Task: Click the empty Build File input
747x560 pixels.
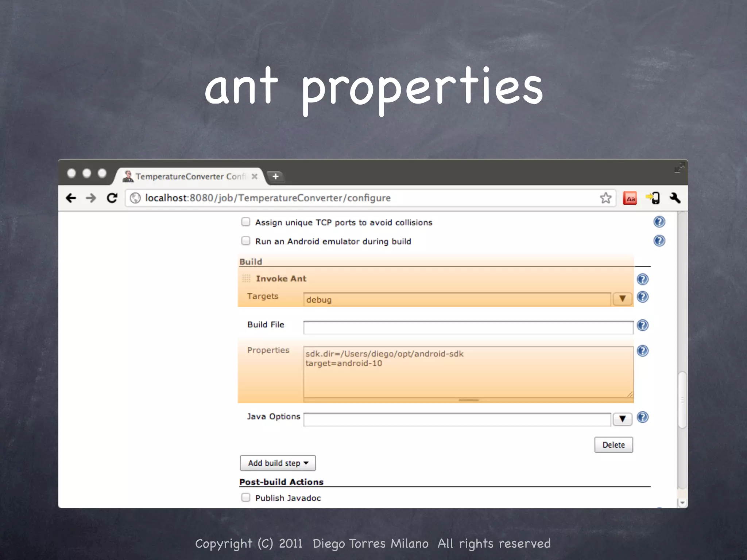Action: [468, 327]
